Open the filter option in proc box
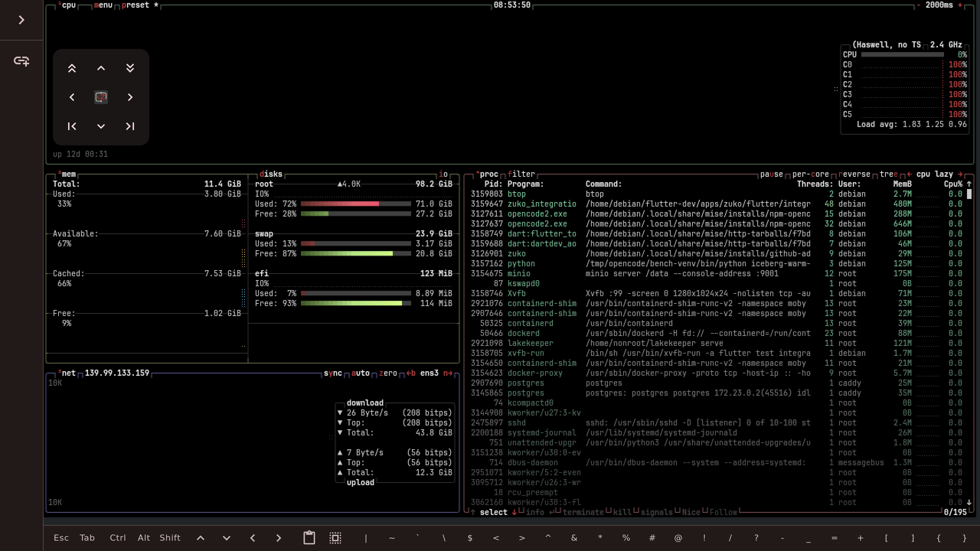This screenshot has height=551, width=980. (x=521, y=174)
